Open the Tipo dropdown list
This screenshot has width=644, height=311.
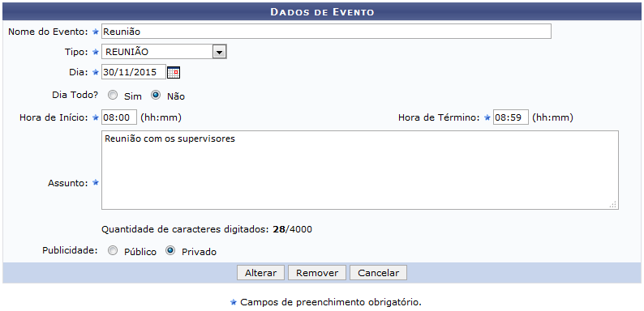point(164,52)
